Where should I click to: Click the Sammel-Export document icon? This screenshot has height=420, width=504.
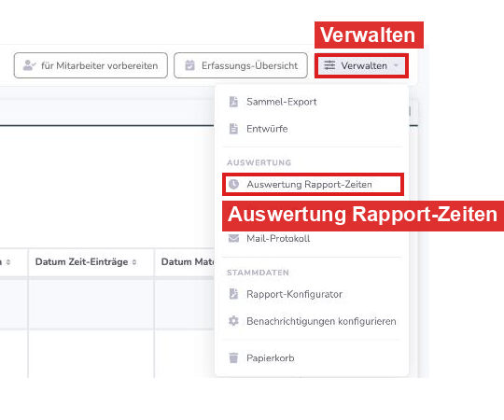(233, 102)
